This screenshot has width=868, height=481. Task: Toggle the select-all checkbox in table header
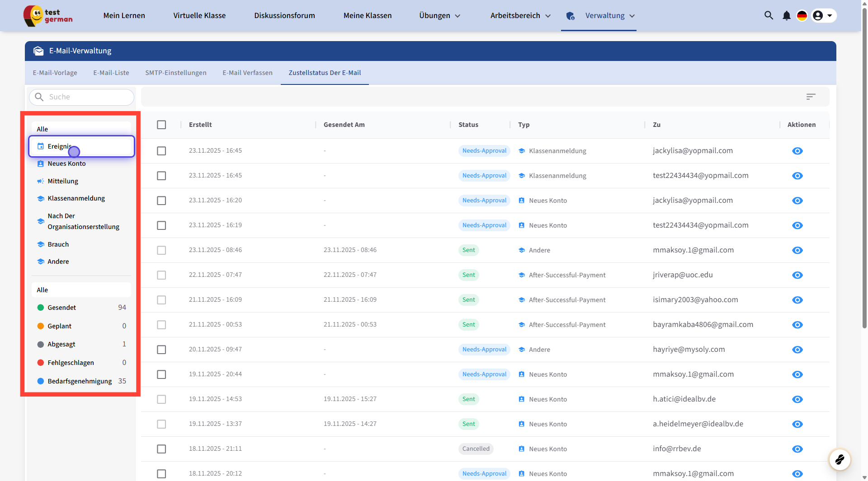[161, 125]
